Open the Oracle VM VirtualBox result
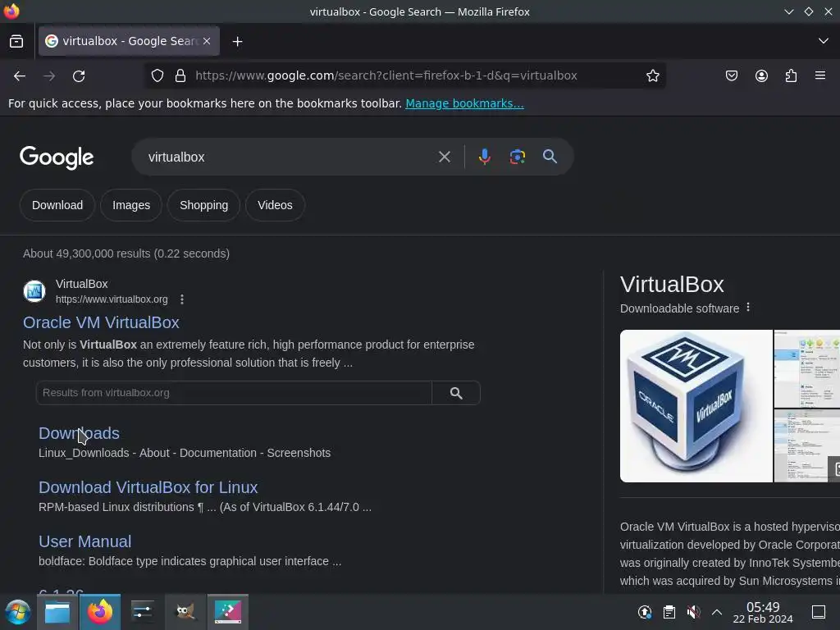Viewport: 840px width, 630px height. point(101,322)
